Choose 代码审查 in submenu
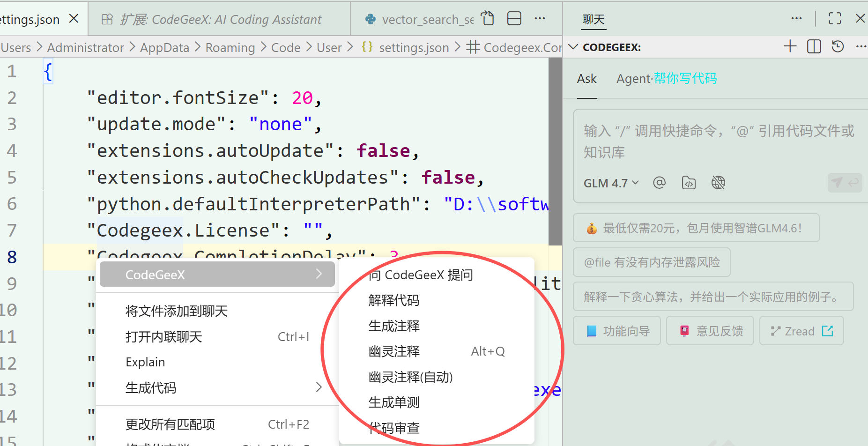The width and height of the screenshot is (868, 446). point(437,428)
